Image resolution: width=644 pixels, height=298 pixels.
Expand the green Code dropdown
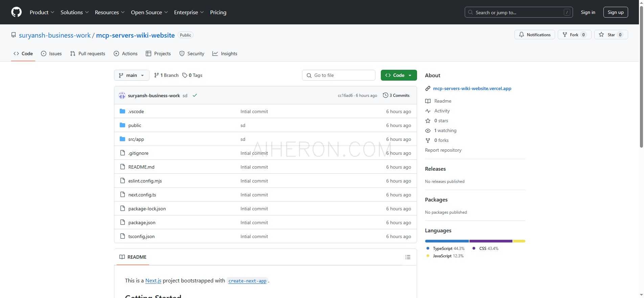tap(399, 75)
